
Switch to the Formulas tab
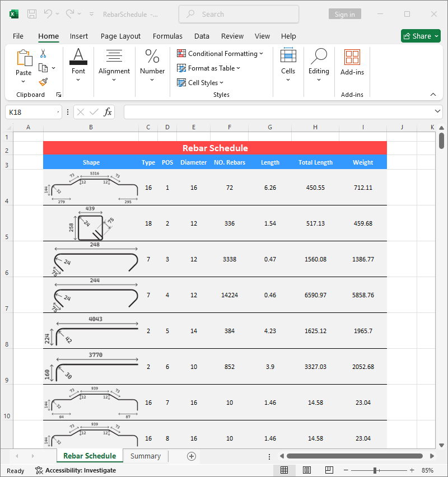(167, 36)
